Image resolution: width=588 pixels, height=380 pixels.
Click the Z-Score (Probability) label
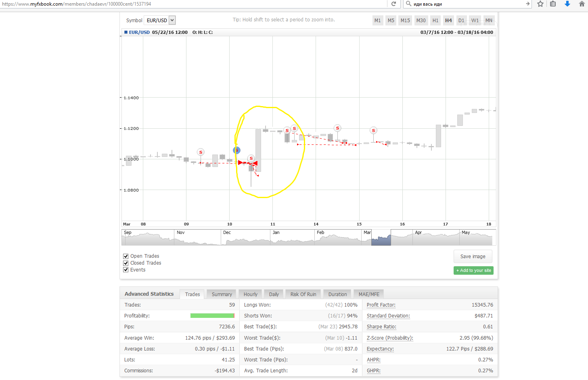[x=390, y=338]
